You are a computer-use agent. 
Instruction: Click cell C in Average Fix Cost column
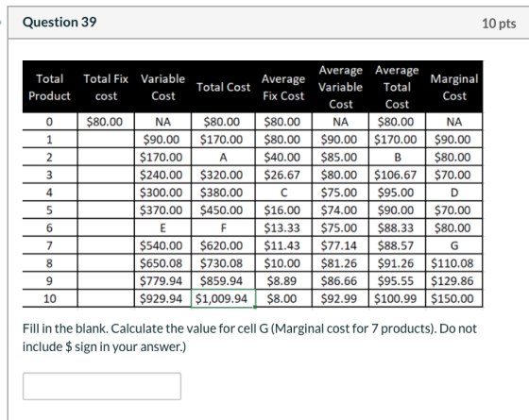point(284,193)
